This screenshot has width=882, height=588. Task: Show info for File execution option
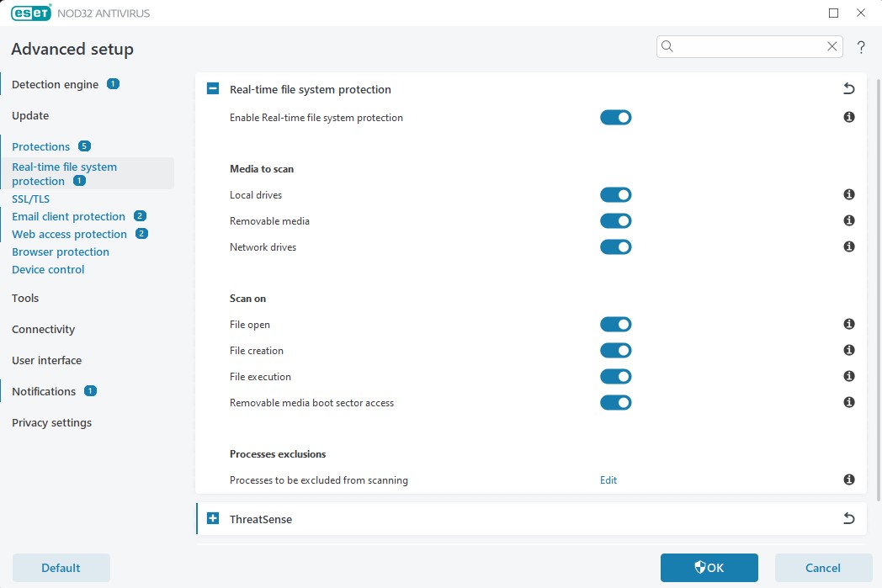tap(849, 377)
